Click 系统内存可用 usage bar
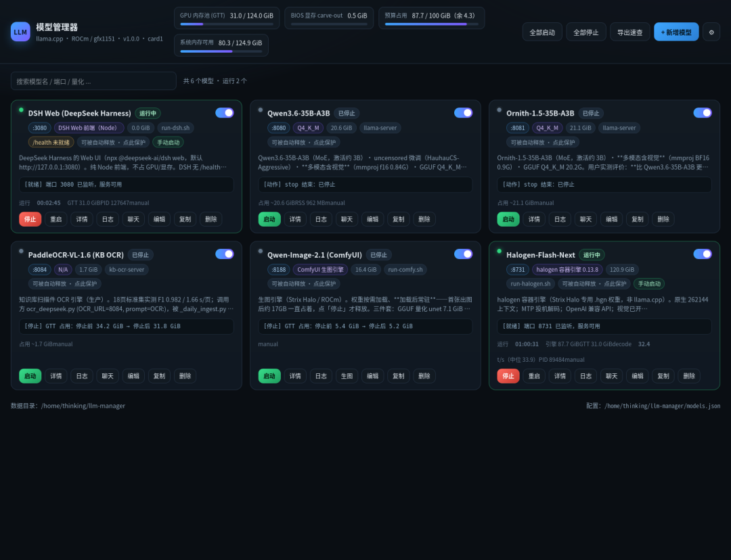The width and height of the screenshot is (731, 560). point(221,51)
